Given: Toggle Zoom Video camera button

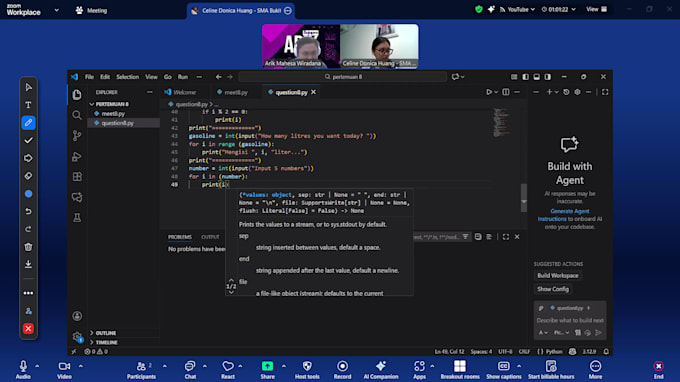Looking at the screenshot, I should 64,370.
